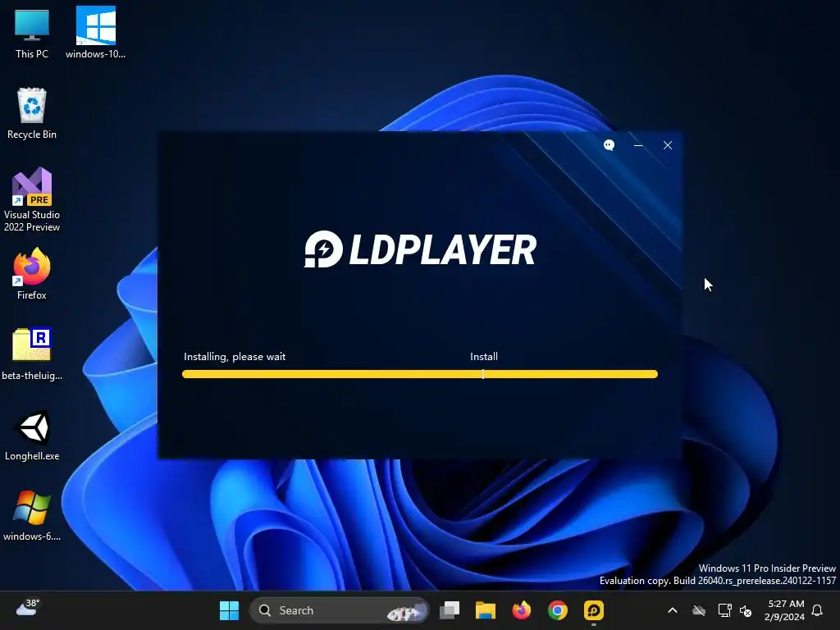Select the windows-6 desktop icon
This screenshot has width=840, height=630.
click(x=32, y=516)
